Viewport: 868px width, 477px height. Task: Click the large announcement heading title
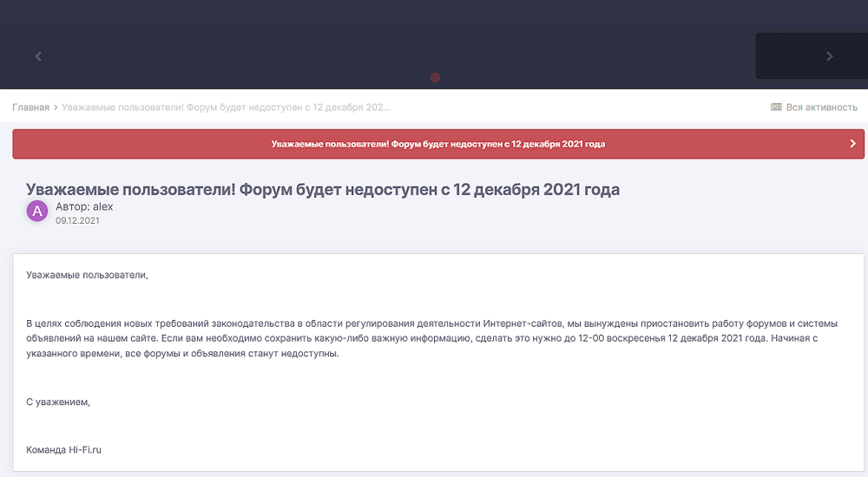tap(322, 189)
